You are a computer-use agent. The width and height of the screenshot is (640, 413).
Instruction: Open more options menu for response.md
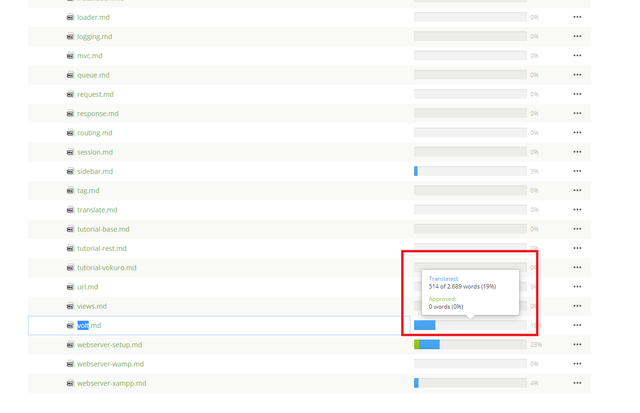pos(577,113)
